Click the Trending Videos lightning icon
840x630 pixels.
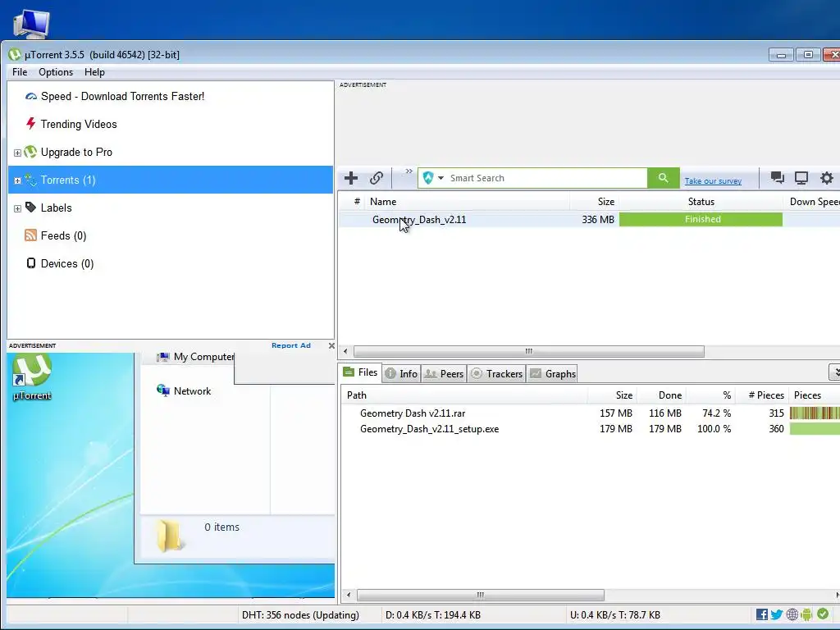tap(30, 124)
